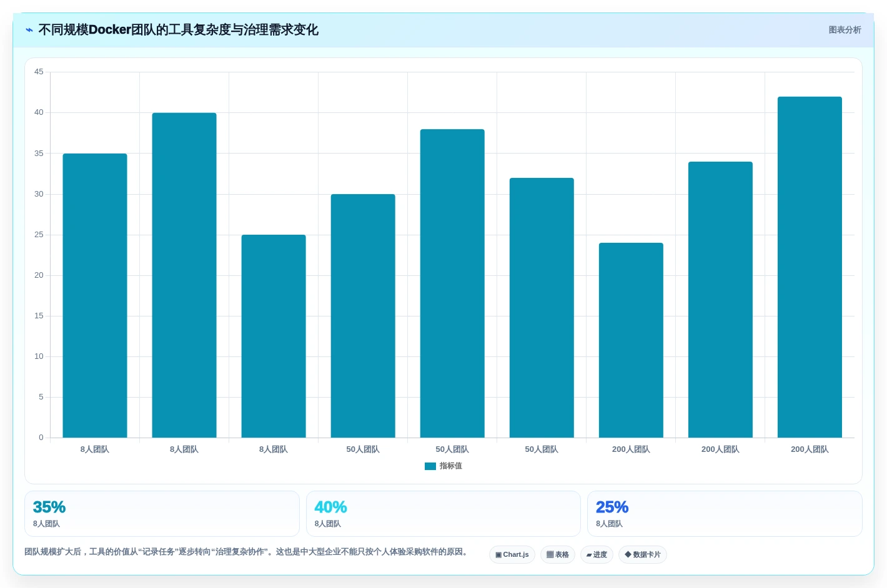Open the 25% data card

click(725, 514)
